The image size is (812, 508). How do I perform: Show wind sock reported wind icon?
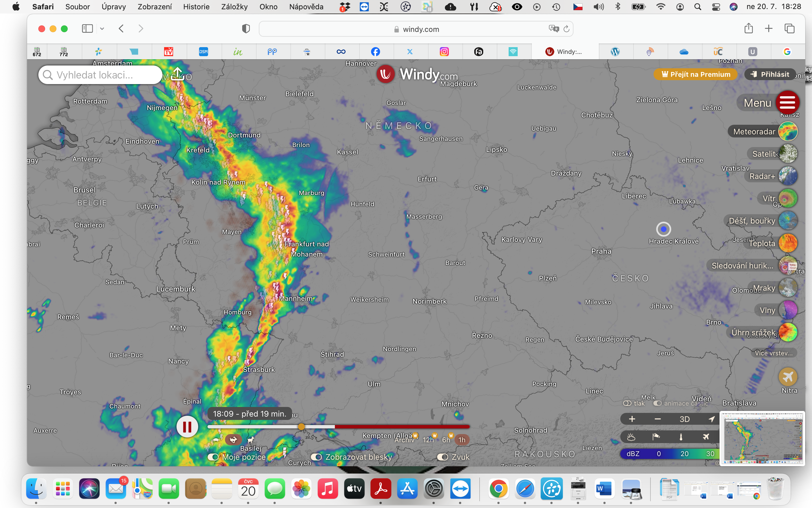(x=656, y=437)
